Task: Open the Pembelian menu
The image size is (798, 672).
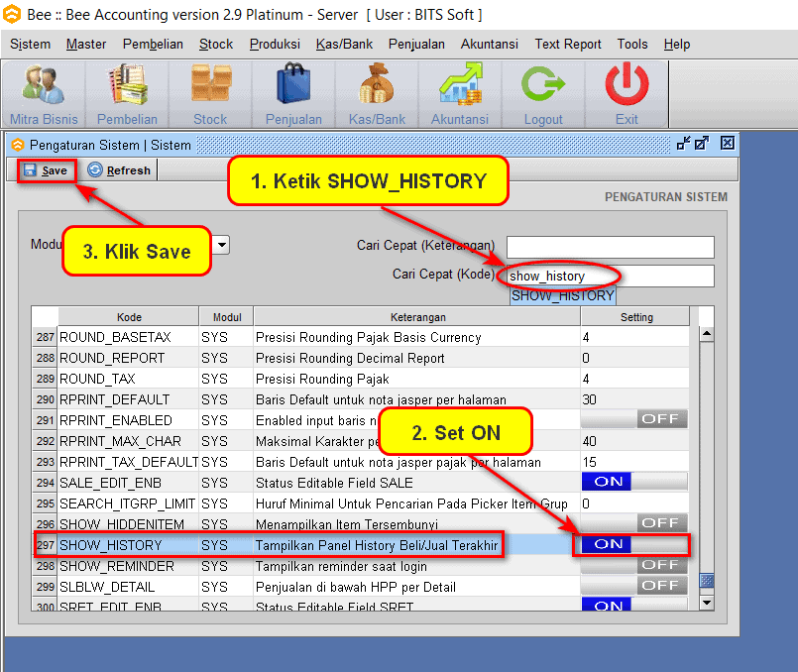Action: pos(153,45)
